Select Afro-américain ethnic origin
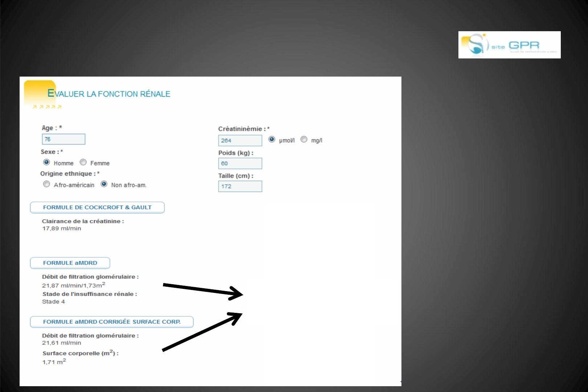The width and height of the screenshot is (588, 392). click(46, 184)
